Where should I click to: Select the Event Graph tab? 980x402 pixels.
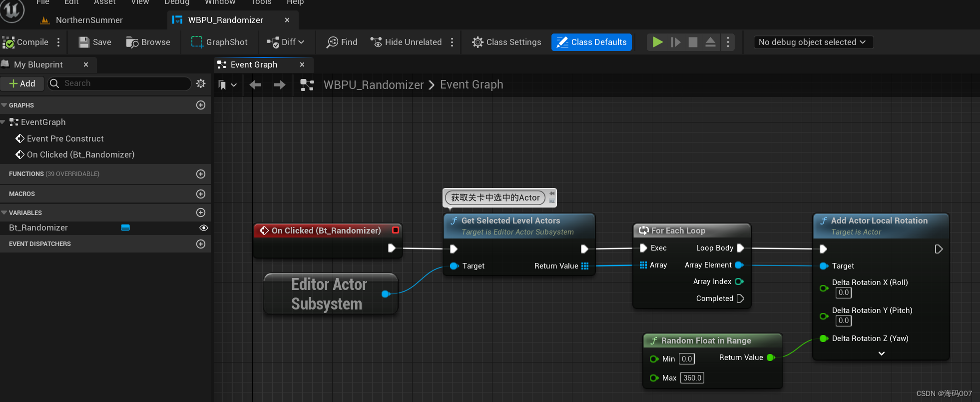[x=254, y=64]
